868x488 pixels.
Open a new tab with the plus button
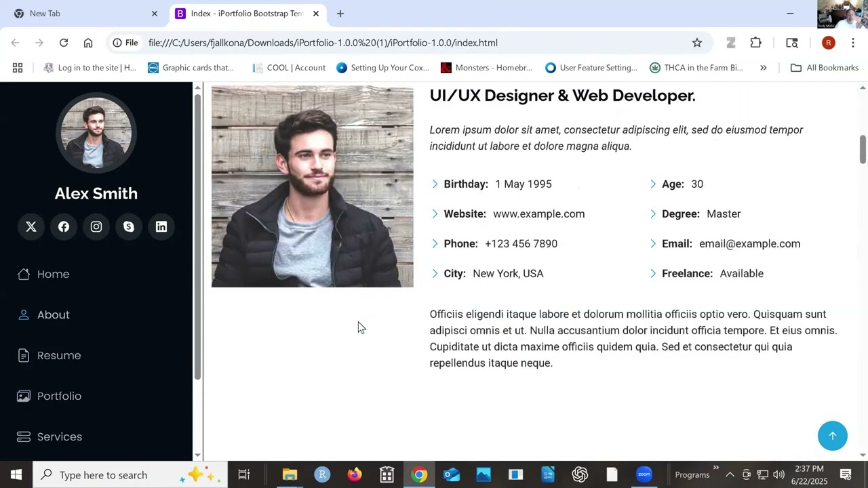[340, 14]
